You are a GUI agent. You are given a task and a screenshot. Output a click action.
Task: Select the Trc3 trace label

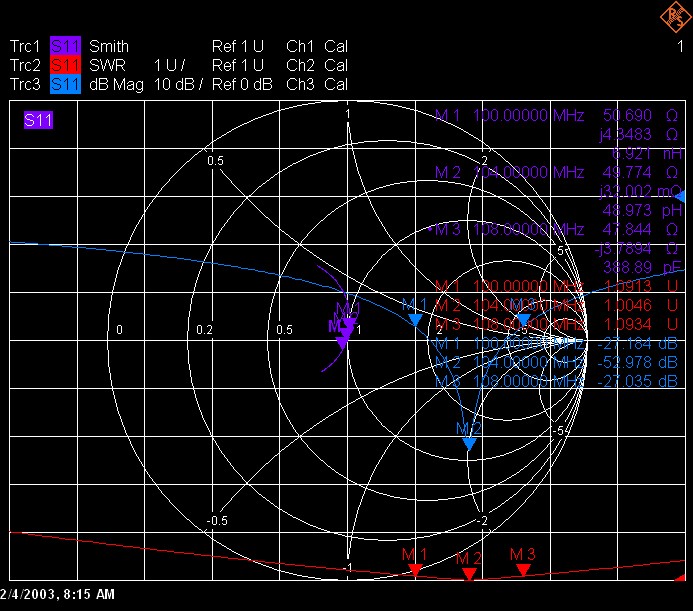pos(25,84)
